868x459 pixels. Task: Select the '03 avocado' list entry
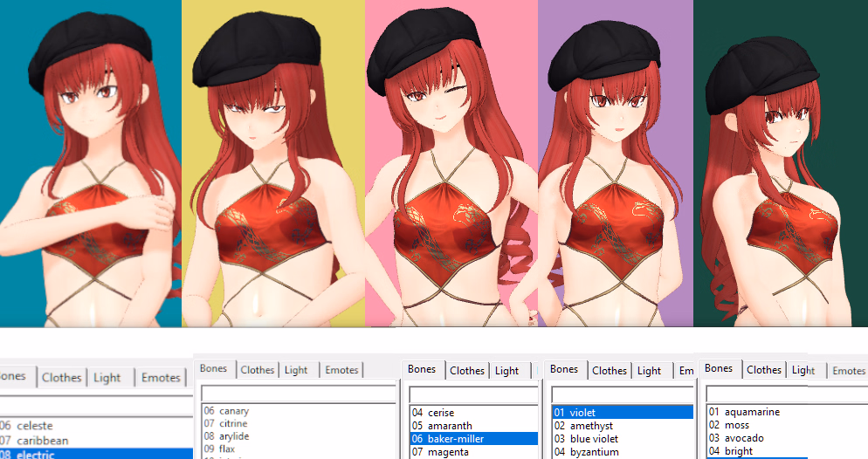[x=788, y=438]
